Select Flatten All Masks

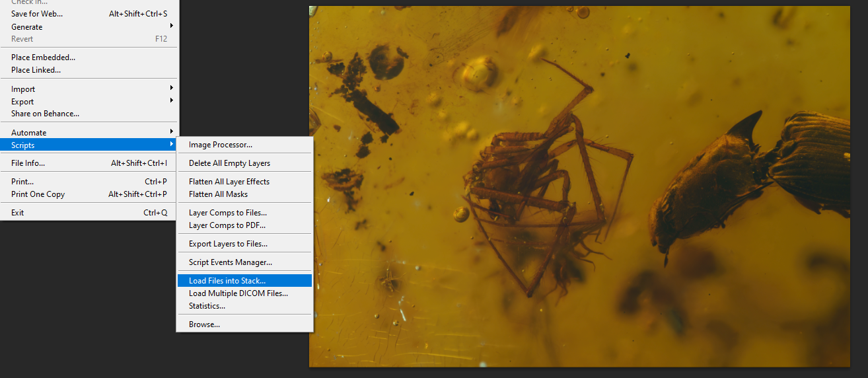218,194
